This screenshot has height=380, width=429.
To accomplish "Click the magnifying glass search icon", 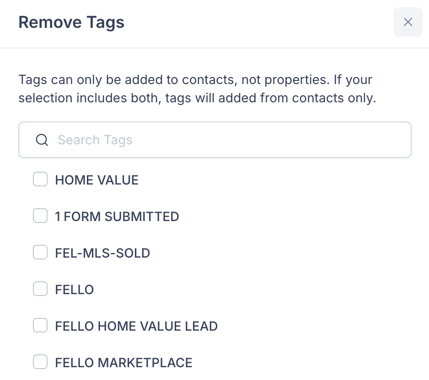I will [x=42, y=140].
